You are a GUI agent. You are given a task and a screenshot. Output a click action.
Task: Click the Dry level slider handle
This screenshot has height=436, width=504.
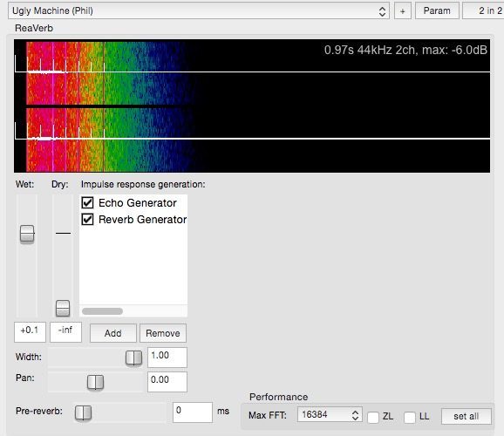63,308
